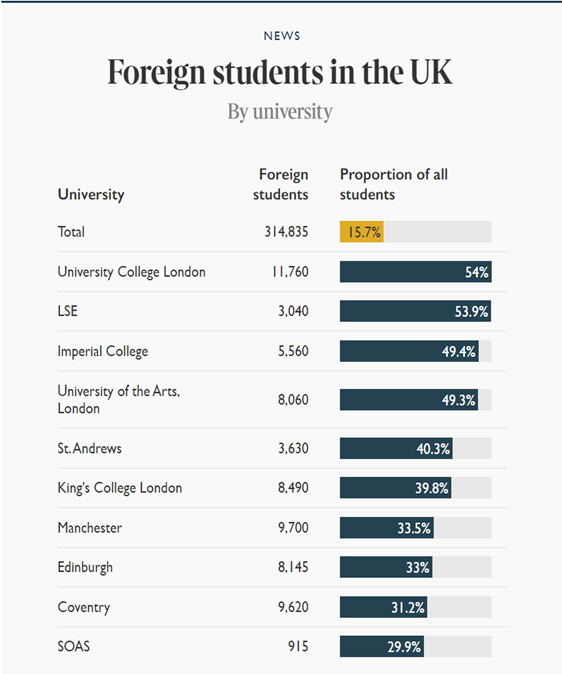Select the University column header
This screenshot has height=674, width=562.
point(91,194)
